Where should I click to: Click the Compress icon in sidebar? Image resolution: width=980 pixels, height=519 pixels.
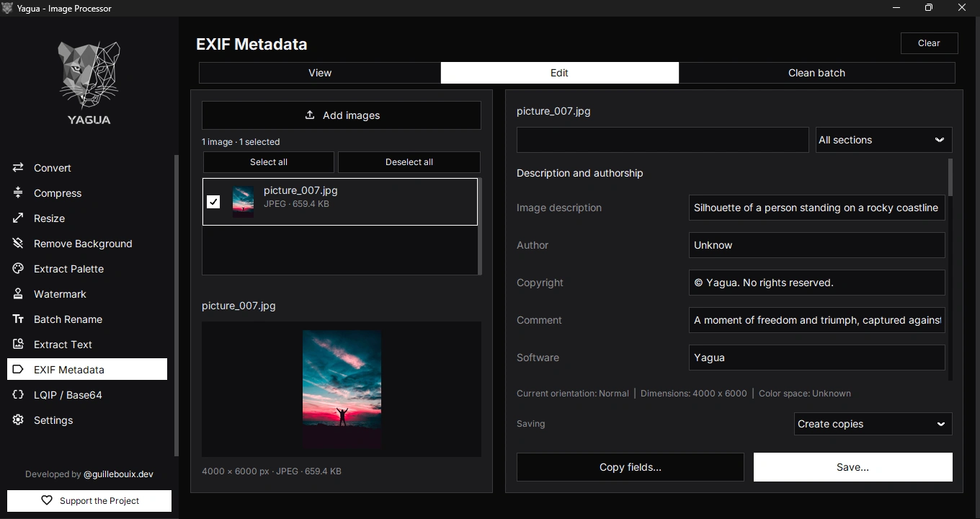click(x=18, y=193)
